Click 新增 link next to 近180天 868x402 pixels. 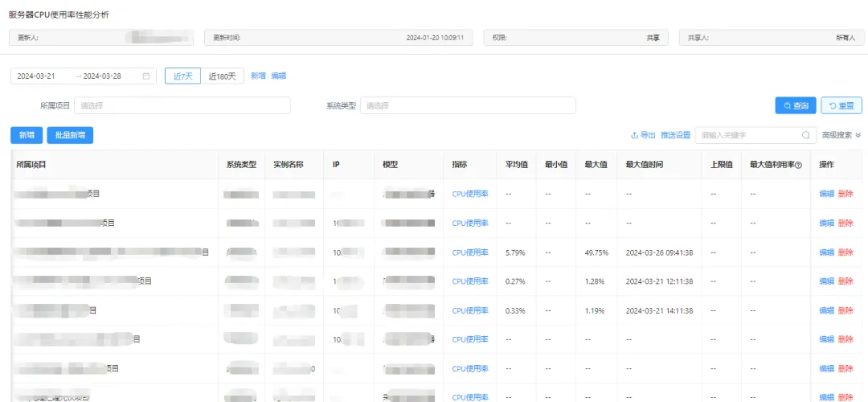pyautogui.click(x=258, y=76)
